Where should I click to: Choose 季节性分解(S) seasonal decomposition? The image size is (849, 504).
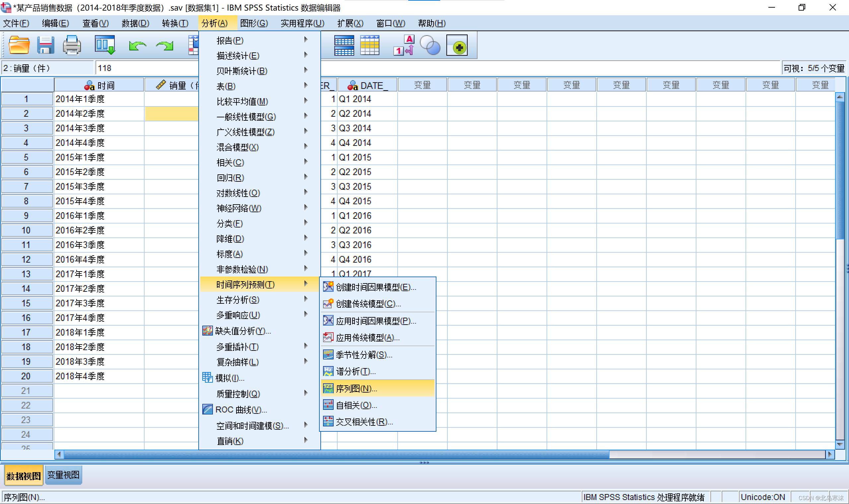tap(364, 354)
